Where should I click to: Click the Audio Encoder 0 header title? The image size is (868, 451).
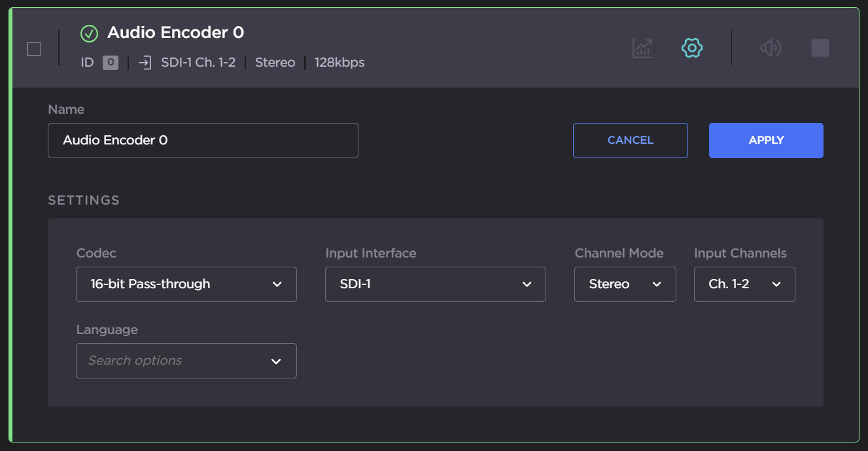175,33
